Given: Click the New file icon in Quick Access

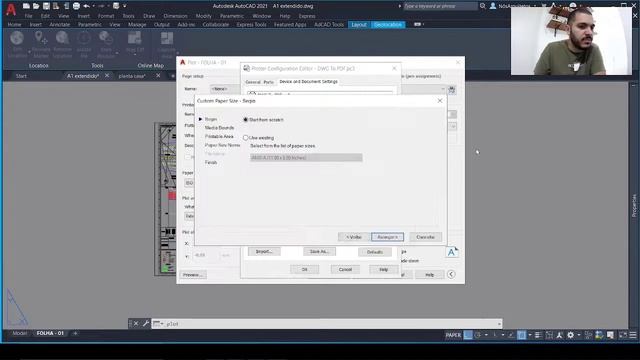Looking at the screenshot, I should [x=26, y=6].
